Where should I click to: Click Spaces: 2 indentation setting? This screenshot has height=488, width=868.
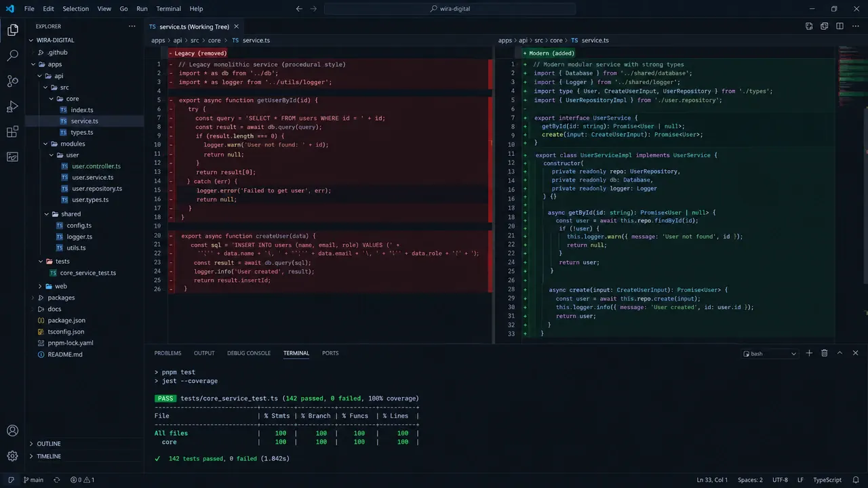click(x=751, y=480)
